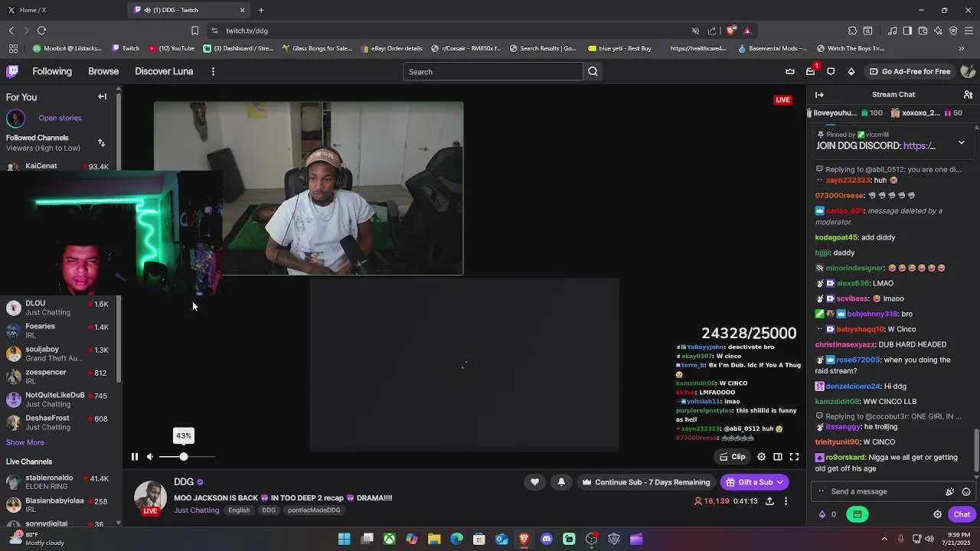Open Prime Loot crown icon

pos(790,72)
